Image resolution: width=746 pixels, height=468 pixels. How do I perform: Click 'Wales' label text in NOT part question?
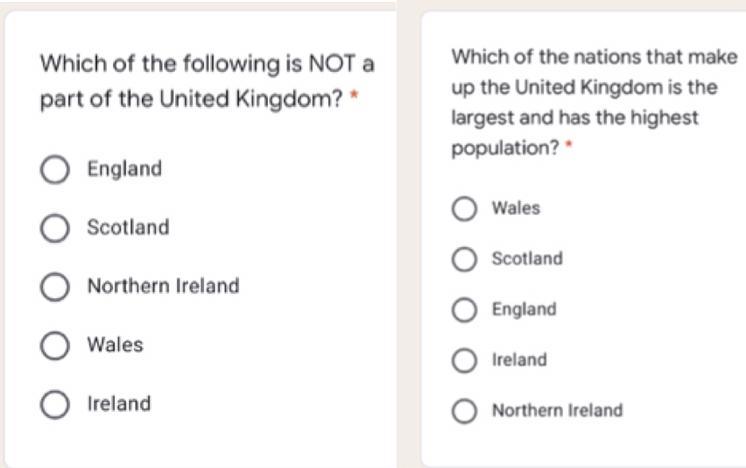(115, 345)
